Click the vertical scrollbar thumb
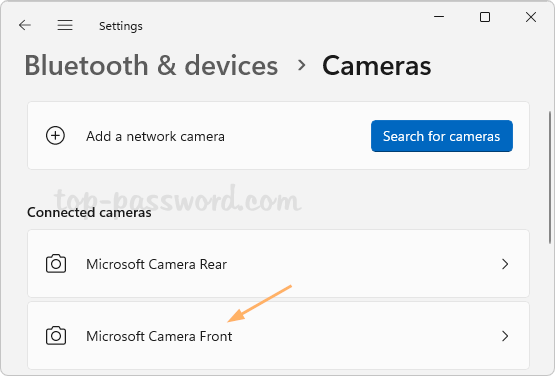This screenshot has width=555, height=376. coord(550,177)
